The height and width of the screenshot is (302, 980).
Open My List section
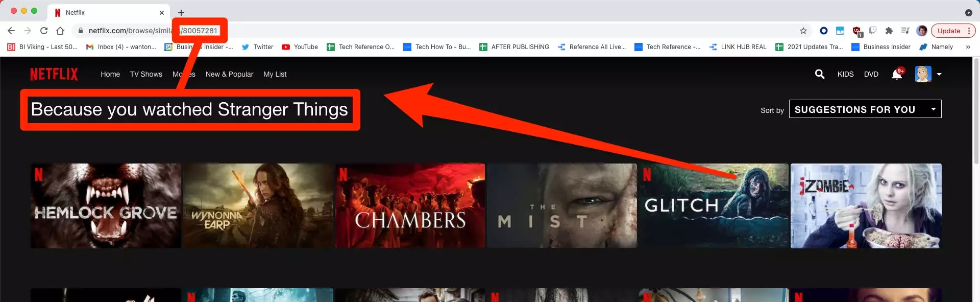(275, 74)
